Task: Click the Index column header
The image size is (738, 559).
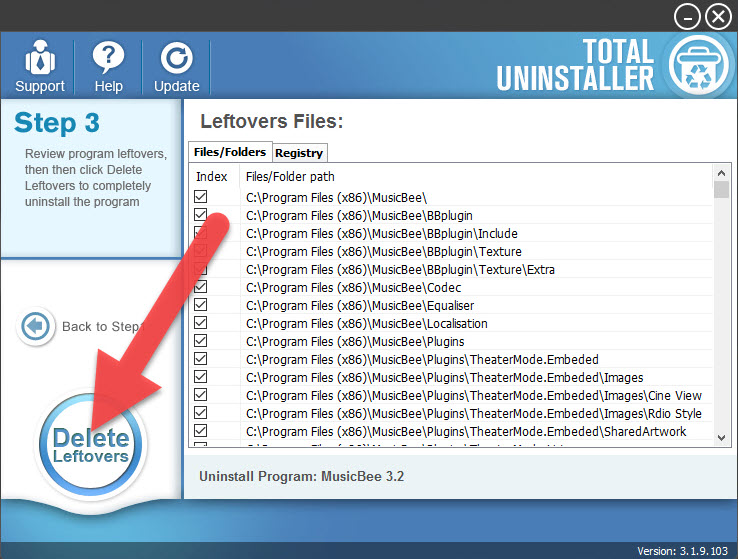Action: 212,176
